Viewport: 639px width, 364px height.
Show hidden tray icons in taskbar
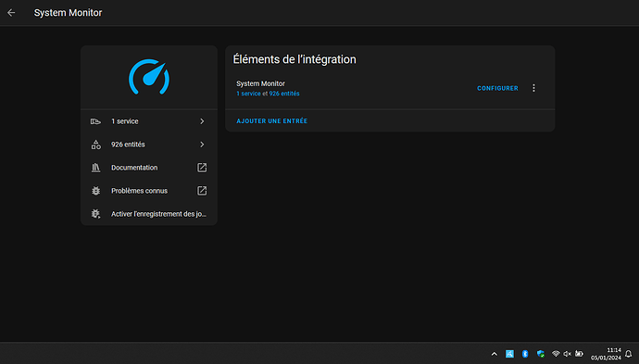[494, 354]
